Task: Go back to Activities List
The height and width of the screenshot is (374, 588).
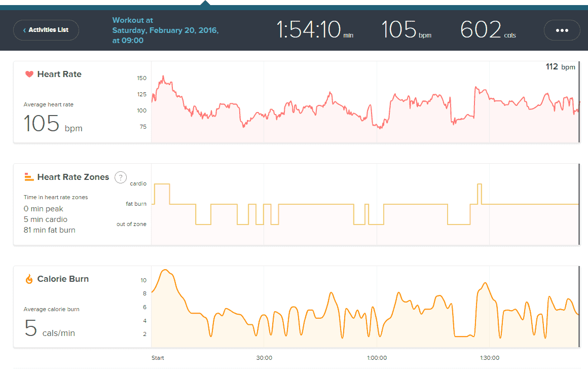Action: coord(46,30)
